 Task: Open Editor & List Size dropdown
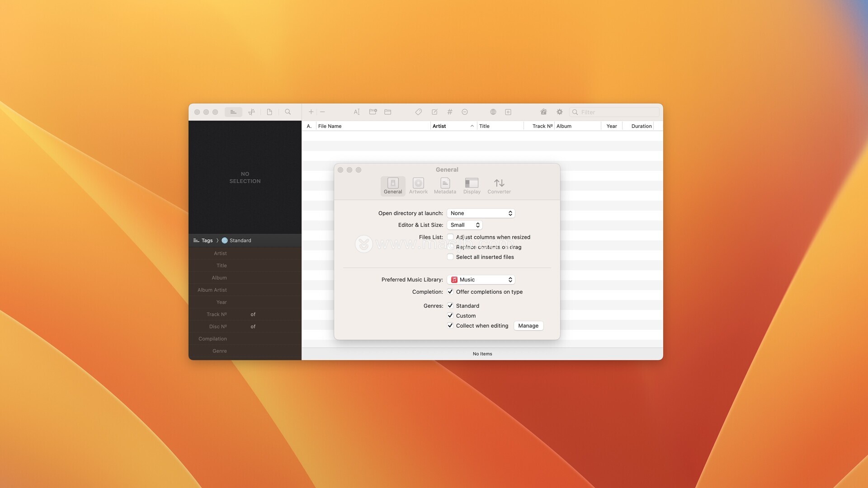click(x=464, y=225)
